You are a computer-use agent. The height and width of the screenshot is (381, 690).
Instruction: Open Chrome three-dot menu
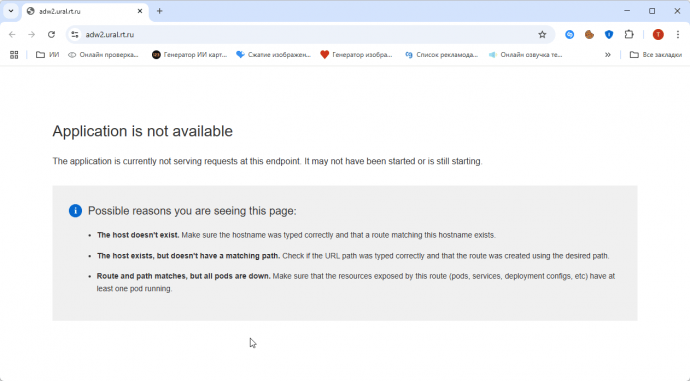[678, 34]
